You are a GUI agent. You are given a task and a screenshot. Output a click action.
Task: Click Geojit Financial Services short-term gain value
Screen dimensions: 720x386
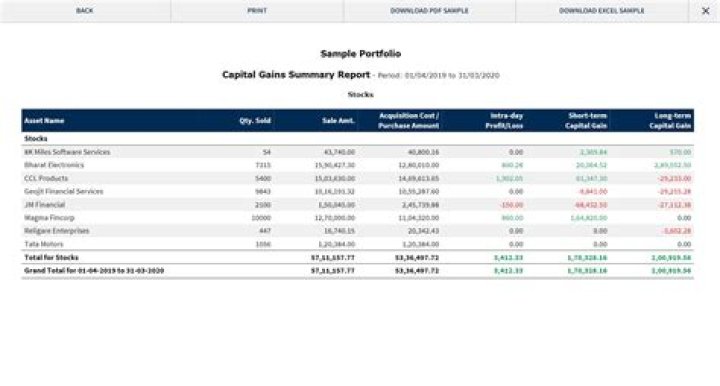tap(593, 191)
